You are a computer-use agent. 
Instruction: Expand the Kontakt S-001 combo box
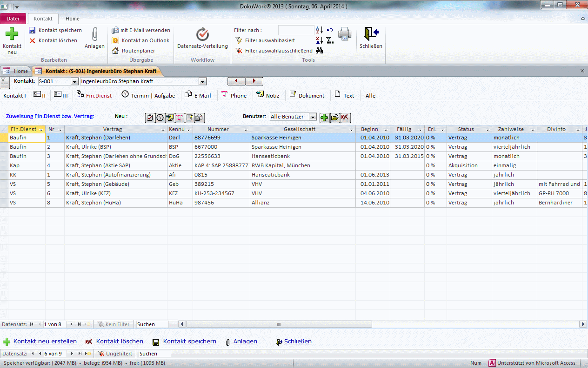click(x=74, y=81)
